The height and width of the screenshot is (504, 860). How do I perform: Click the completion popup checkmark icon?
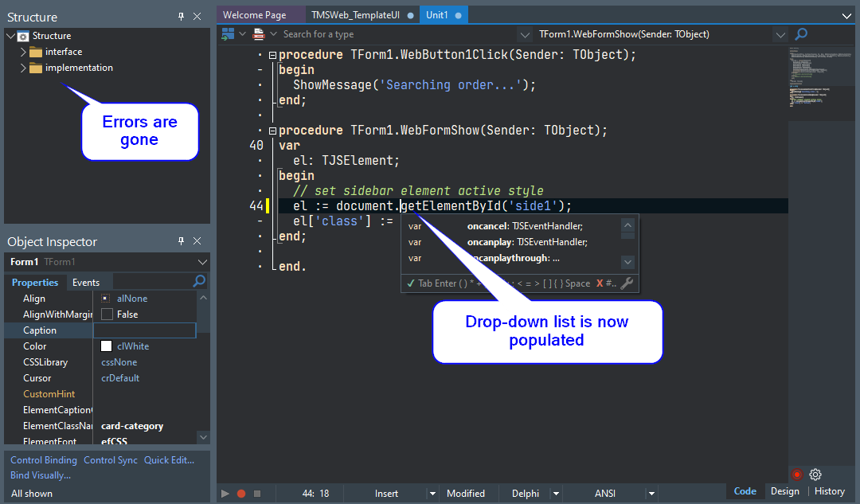[x=410, y=283]
